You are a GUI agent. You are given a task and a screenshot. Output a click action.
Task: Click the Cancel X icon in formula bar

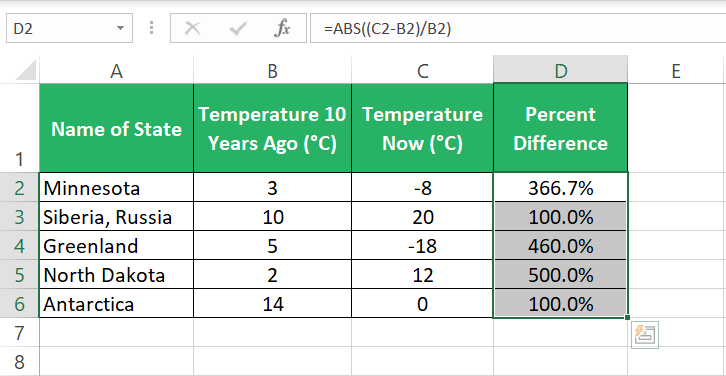192,29
